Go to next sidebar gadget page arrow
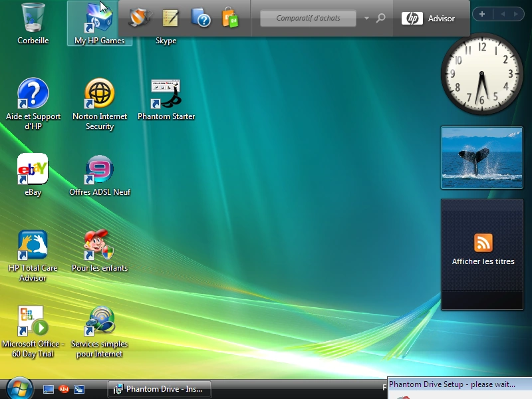532x399 pixels. (x=516, y=14)
